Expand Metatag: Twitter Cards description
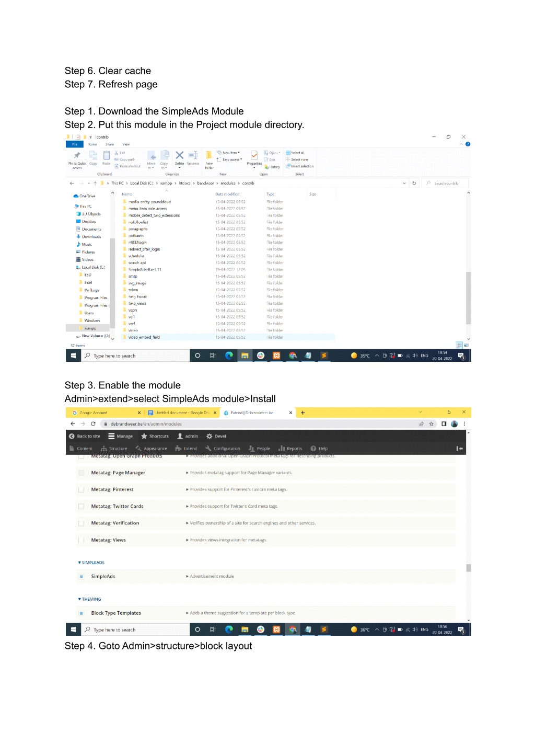 click(x=232, y=506)
